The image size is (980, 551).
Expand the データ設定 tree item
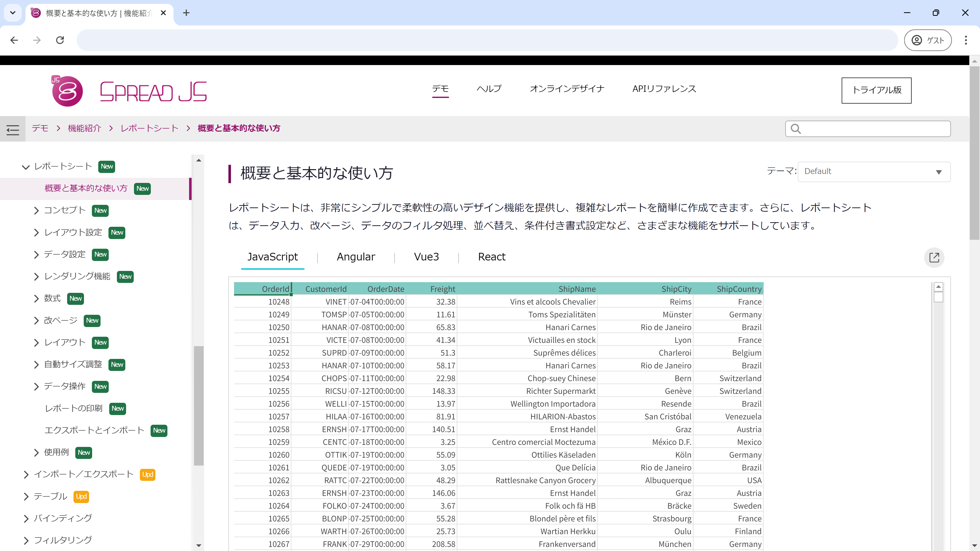coord(36,255)
